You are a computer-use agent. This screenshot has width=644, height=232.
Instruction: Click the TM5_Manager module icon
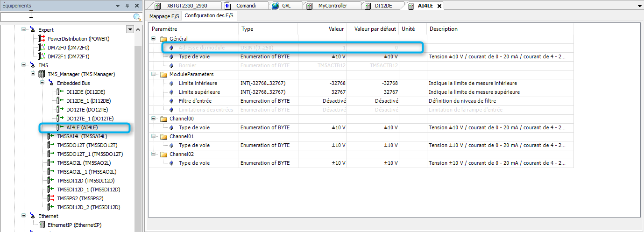coord(41,74)
